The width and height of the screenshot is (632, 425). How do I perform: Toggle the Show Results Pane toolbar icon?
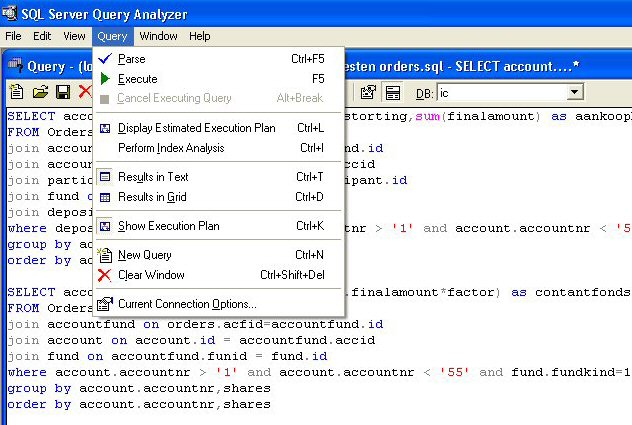tap(393, 92)
